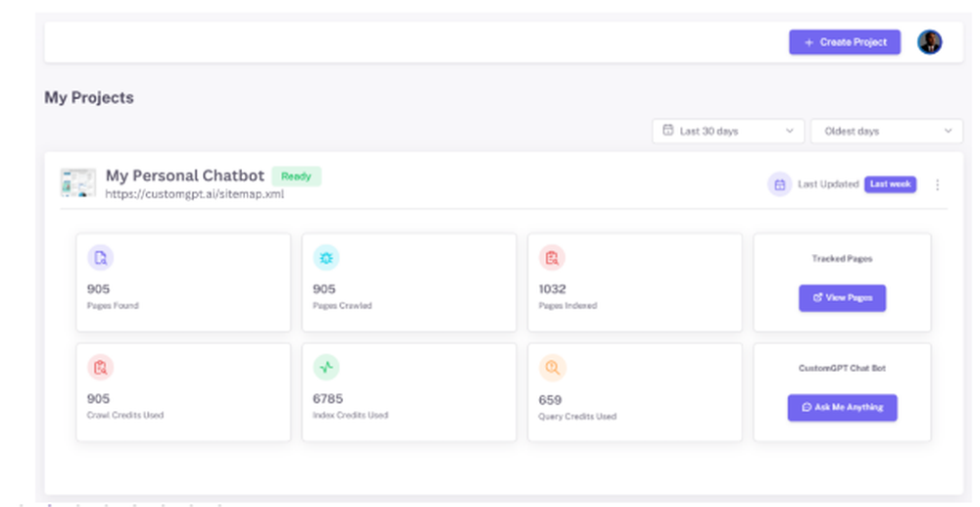Click the Ask Me Anything button
The image size is (980, 507).
(x=842, y=408)
